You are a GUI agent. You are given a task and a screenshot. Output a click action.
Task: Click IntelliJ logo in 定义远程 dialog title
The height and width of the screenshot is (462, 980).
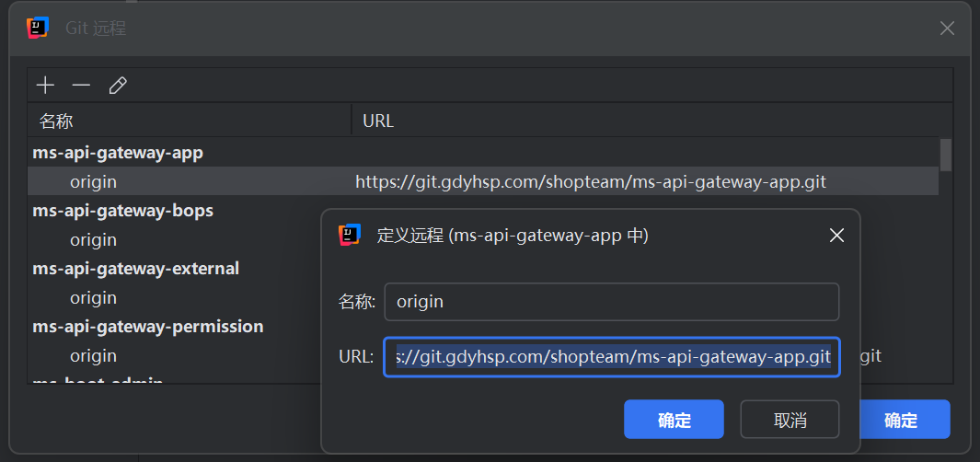coord(349,236)
